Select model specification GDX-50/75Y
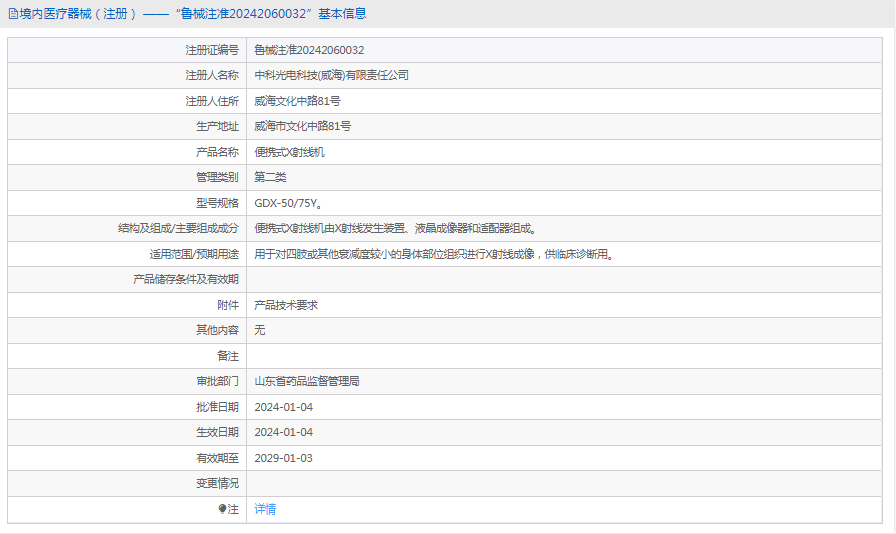The width and height of the screenshot is (896, 534). tap(288, 203)
